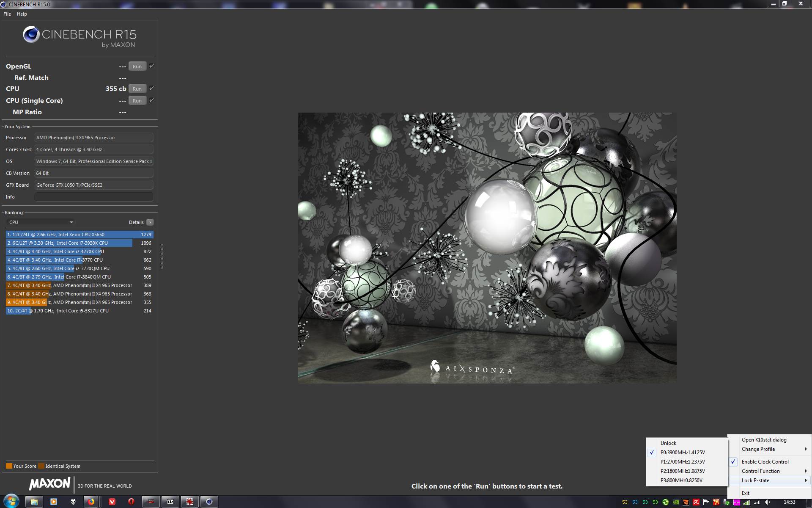Toggle the CPU test checkbox
The height and width of the screenshot is (508, 812).
point(151,88)
